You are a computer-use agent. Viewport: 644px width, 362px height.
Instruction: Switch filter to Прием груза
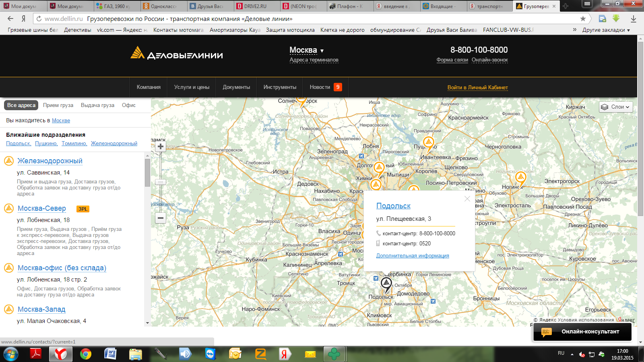click(x=58, y=105)
